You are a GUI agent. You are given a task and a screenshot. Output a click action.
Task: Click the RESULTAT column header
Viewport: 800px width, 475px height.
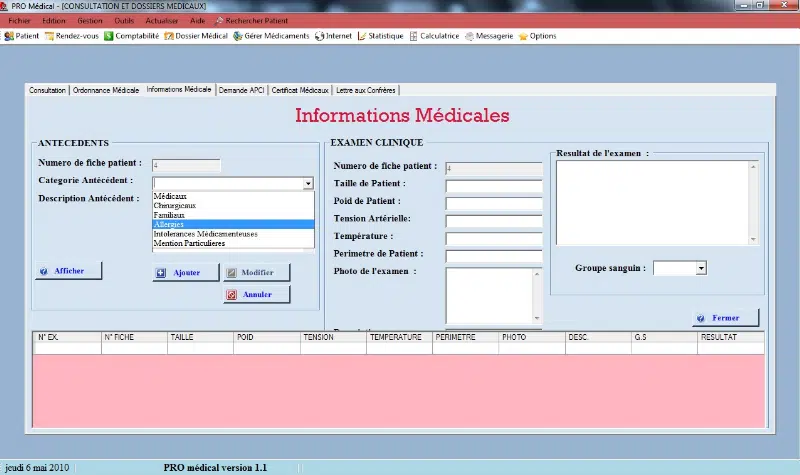(x=731, y=337)
